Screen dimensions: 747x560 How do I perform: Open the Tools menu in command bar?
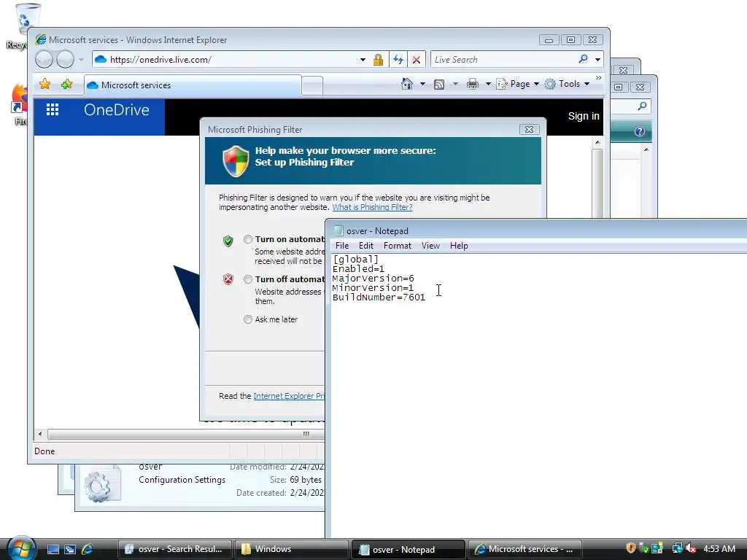(x=568, y=84)
